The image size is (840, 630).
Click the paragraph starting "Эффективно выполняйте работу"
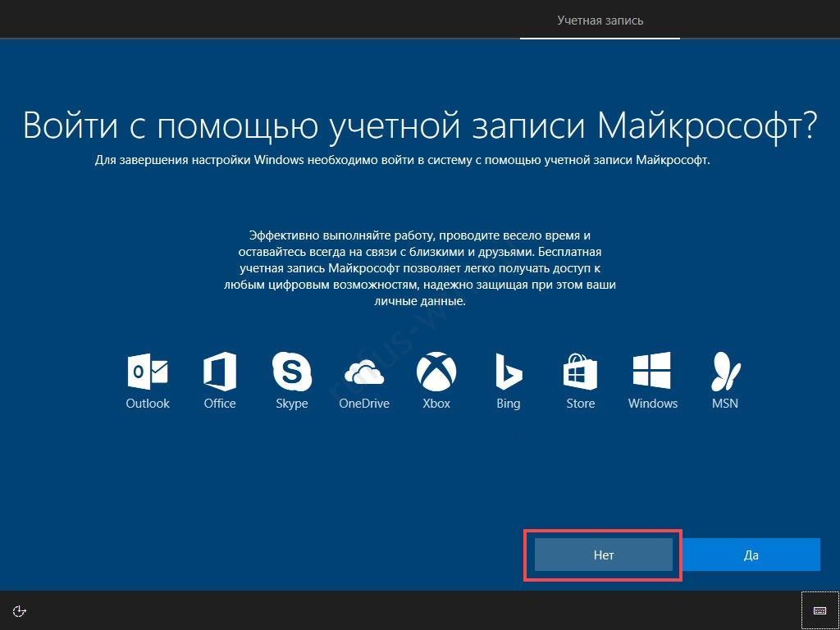pyautogui.click(x=420, y=268)
